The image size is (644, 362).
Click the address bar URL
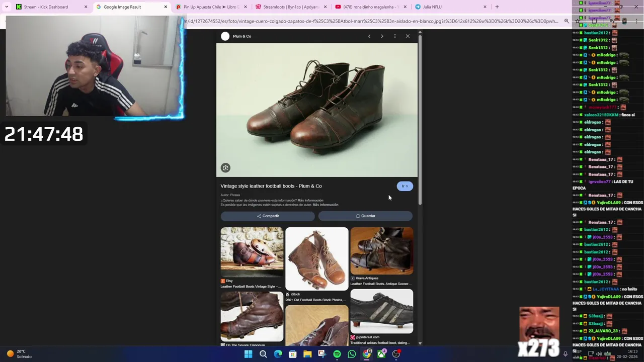pos(372,21)
